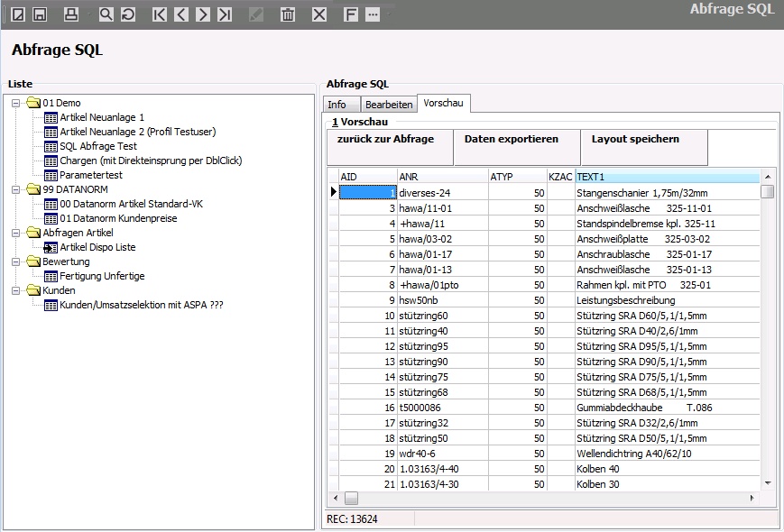Click the greyed edit pencil toolbar icon
Viewport: 784px width, 532px height.
click(x=256, y=14)
